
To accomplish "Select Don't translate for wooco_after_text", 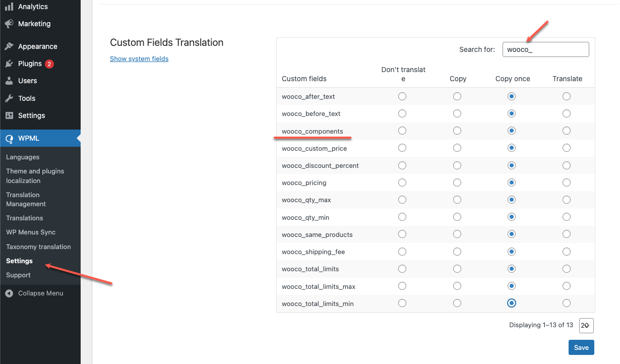I will 402,96.
